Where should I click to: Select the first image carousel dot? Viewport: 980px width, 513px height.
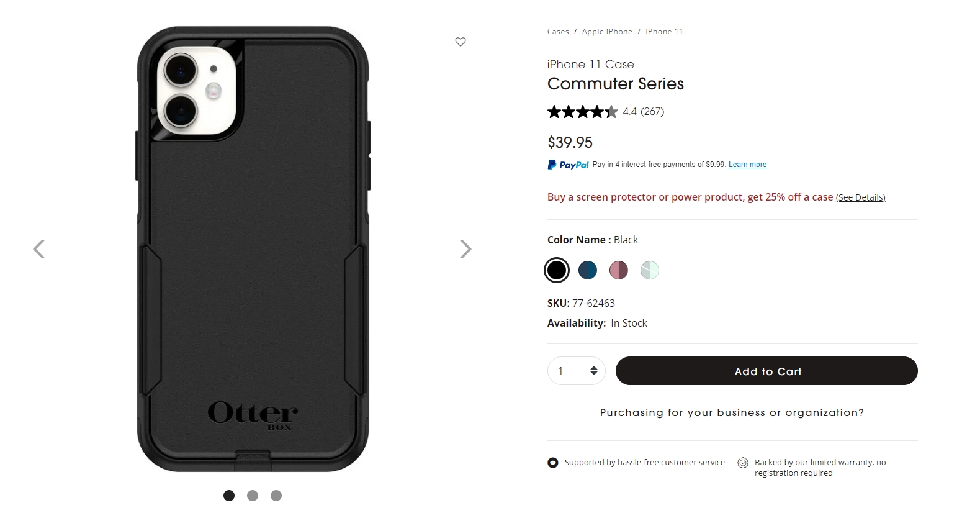coord(229,496)
